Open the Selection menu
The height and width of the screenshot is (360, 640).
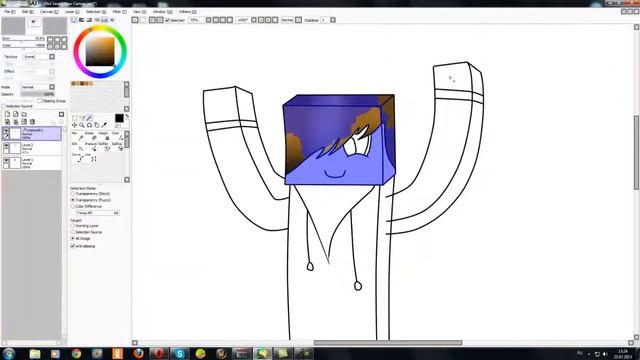(x=96, y=12)
